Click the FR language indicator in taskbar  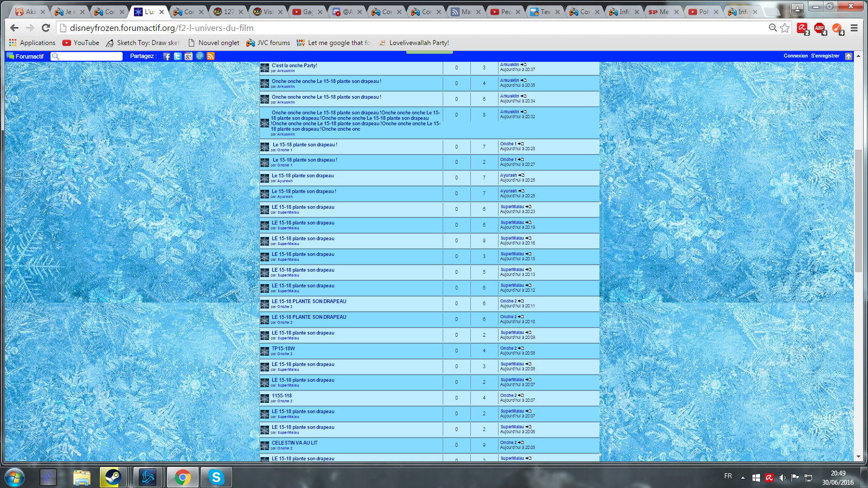[x=728, y=476]
